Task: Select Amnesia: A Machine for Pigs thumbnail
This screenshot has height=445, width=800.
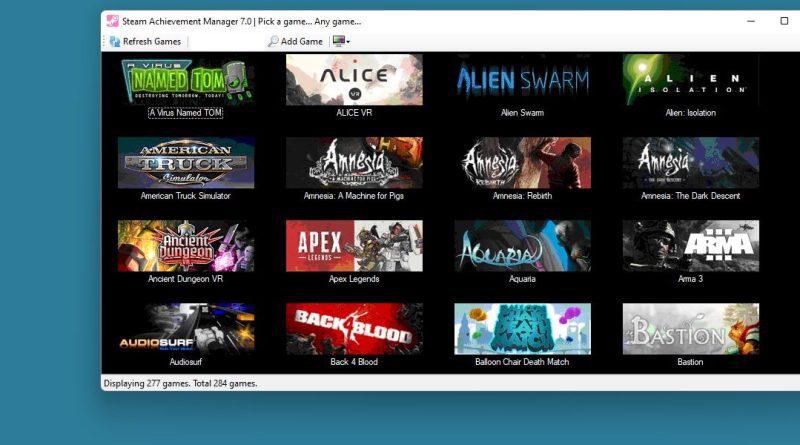Action: 354,163
